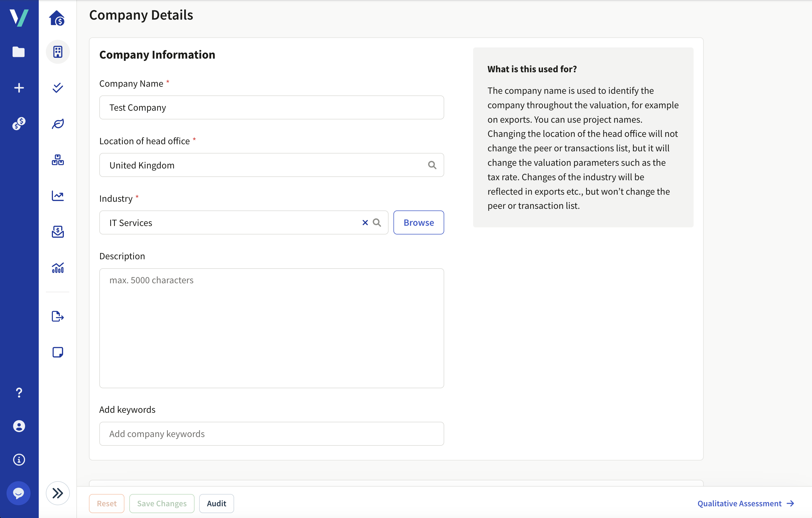Click the Add company keywords input field
Viewport: 812px width, 518px height.
coord(271,433)
